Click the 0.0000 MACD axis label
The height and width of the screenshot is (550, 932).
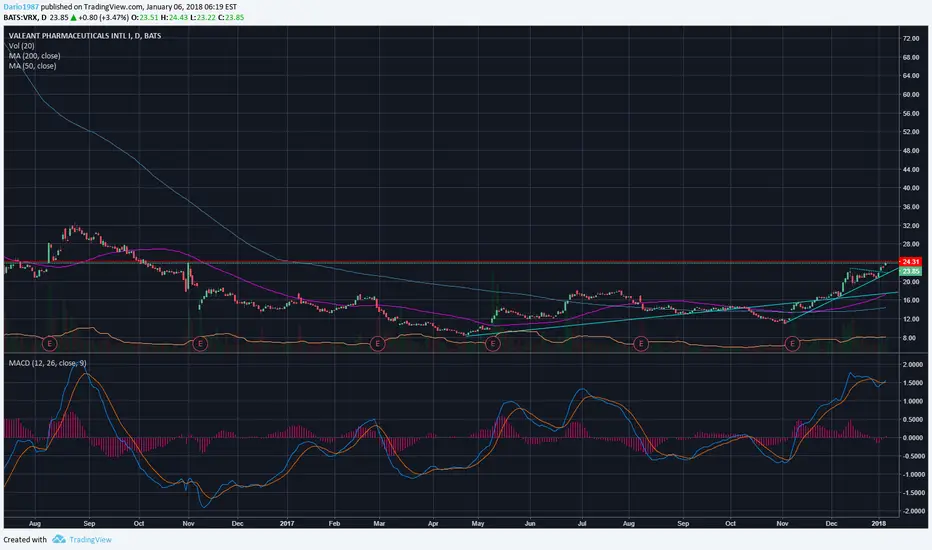tap(912, 438)
